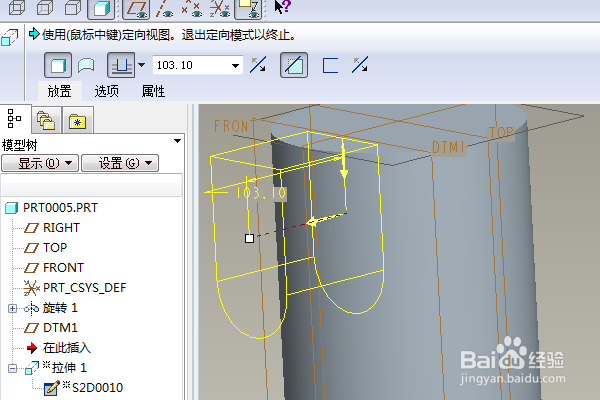Open the 选项 options tab

pyautogui.click(x=106, y=91)
